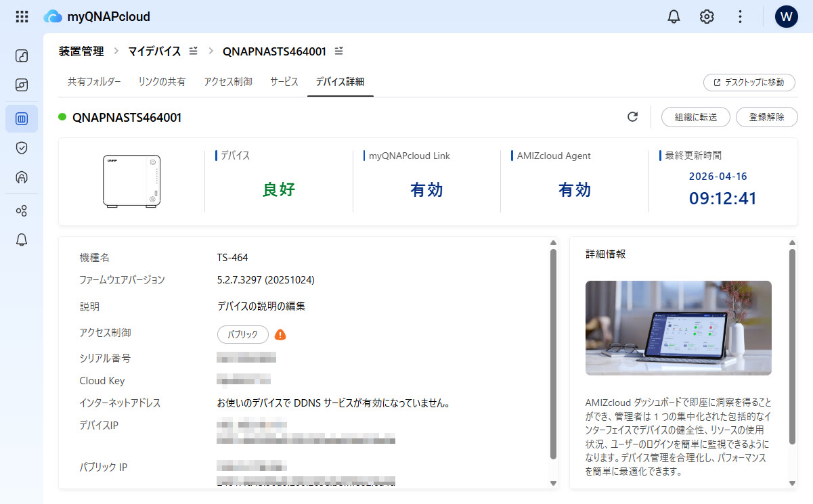Select the device management sidebar icon

pos(22,119)
